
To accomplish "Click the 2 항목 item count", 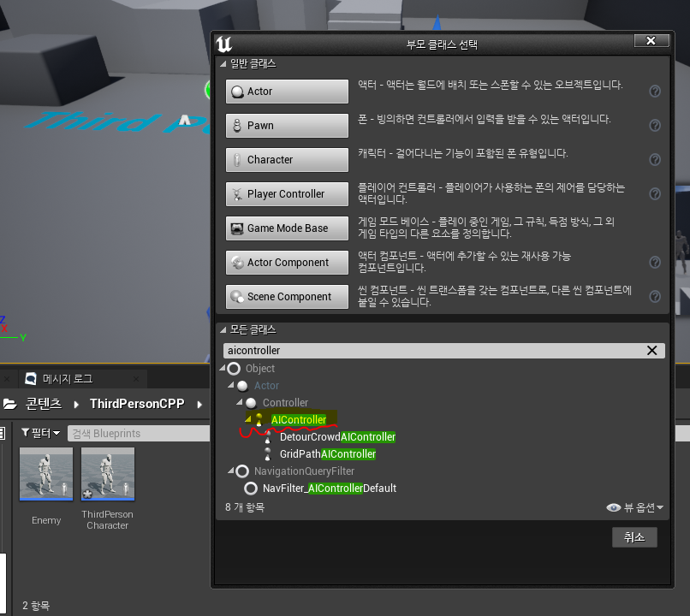I will pos(36,606).
